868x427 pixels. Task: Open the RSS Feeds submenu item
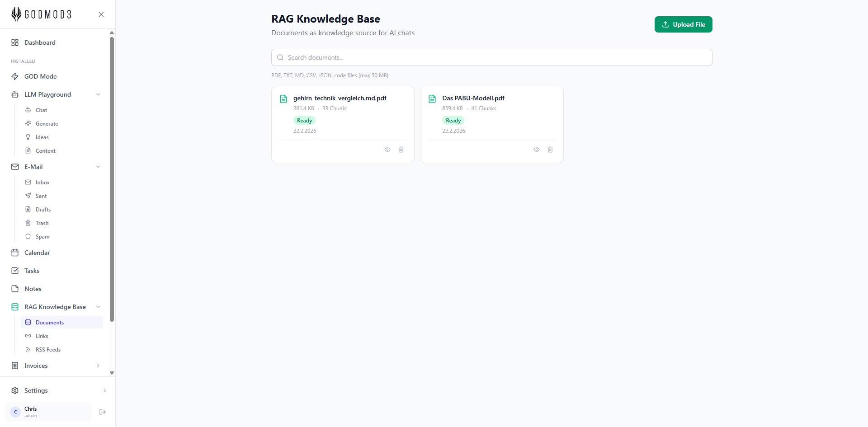(48, 350)
